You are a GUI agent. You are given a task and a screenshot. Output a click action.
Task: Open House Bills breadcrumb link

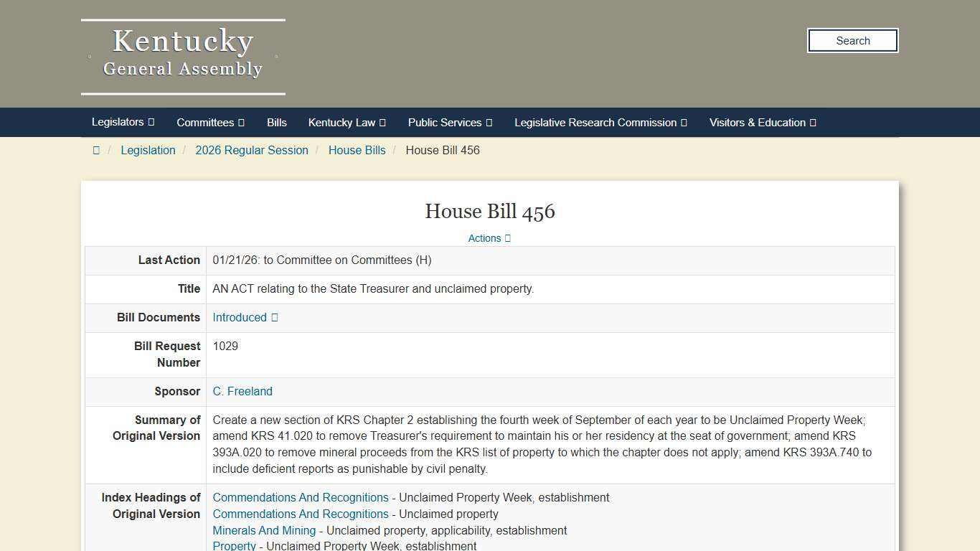(357, 150)
